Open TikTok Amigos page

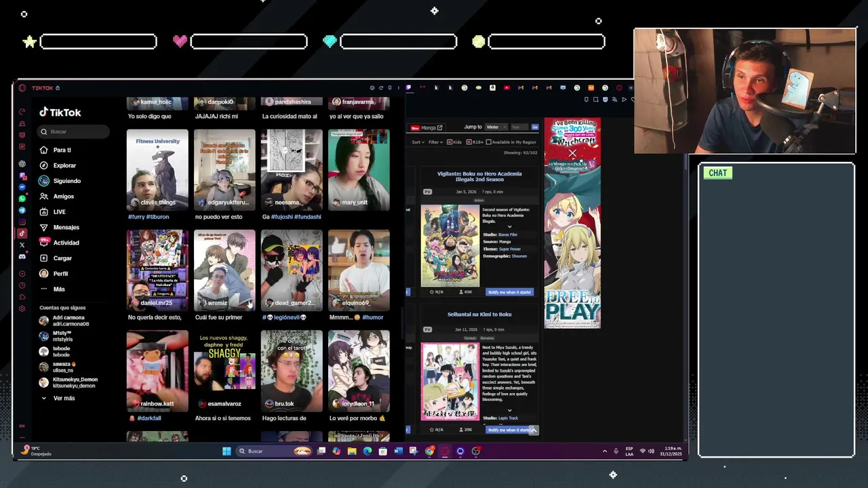point(57,197)
